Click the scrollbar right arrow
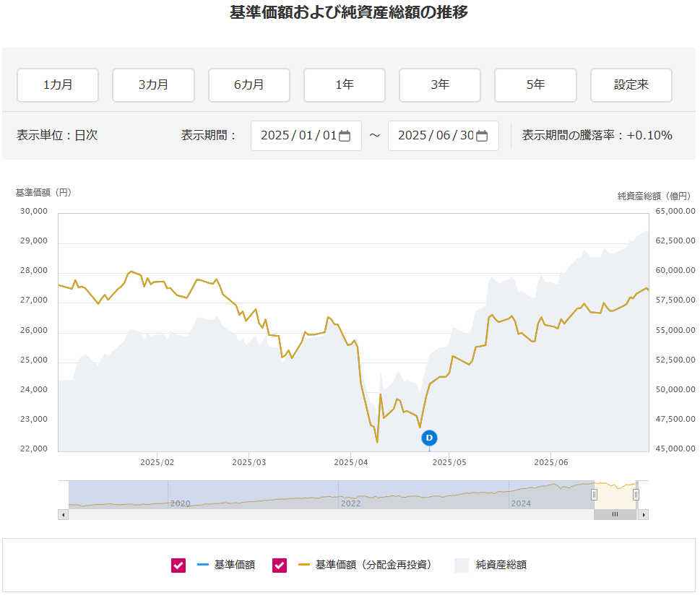 pos(643,515)
